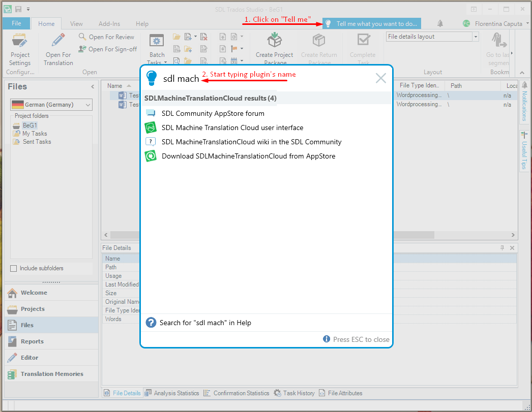Go to the Editor view
This screenshot has width=532, height=412.
tap(51, 358)
